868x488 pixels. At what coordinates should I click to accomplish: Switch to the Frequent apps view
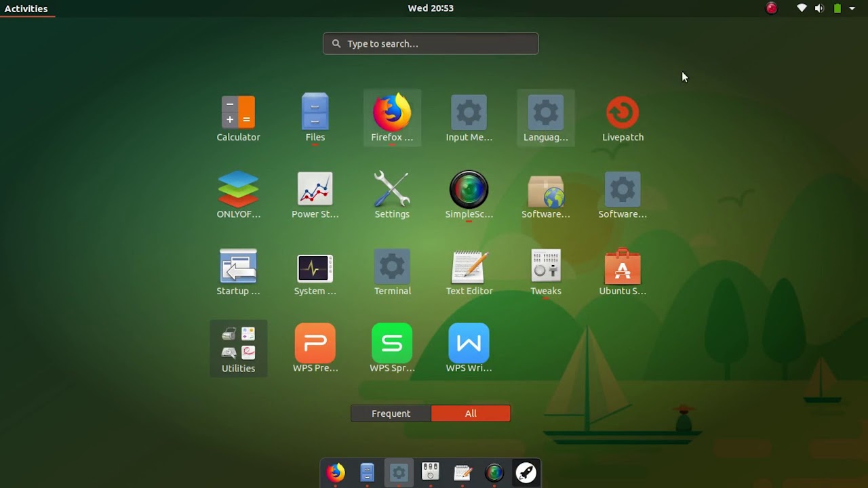(x=391, y=413)
